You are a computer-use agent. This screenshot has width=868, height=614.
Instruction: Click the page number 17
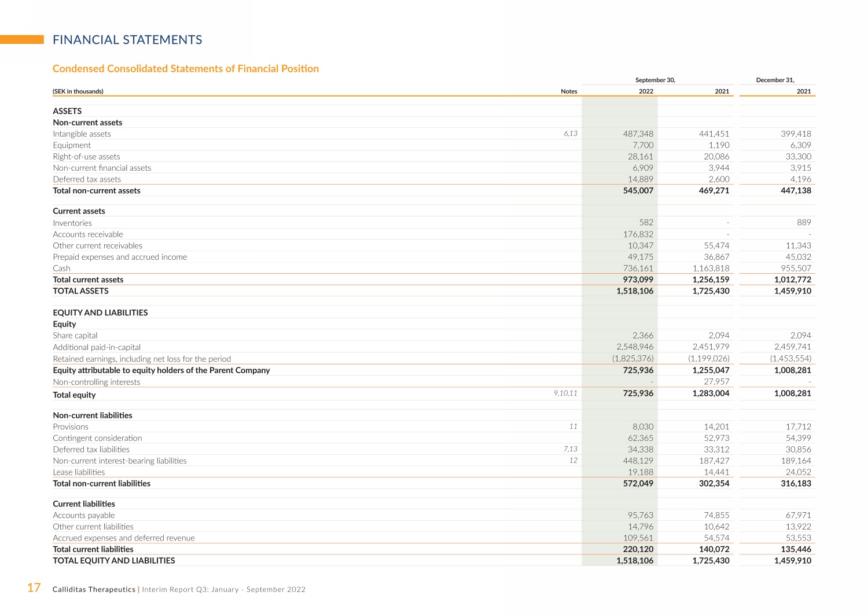coord(34,588)
